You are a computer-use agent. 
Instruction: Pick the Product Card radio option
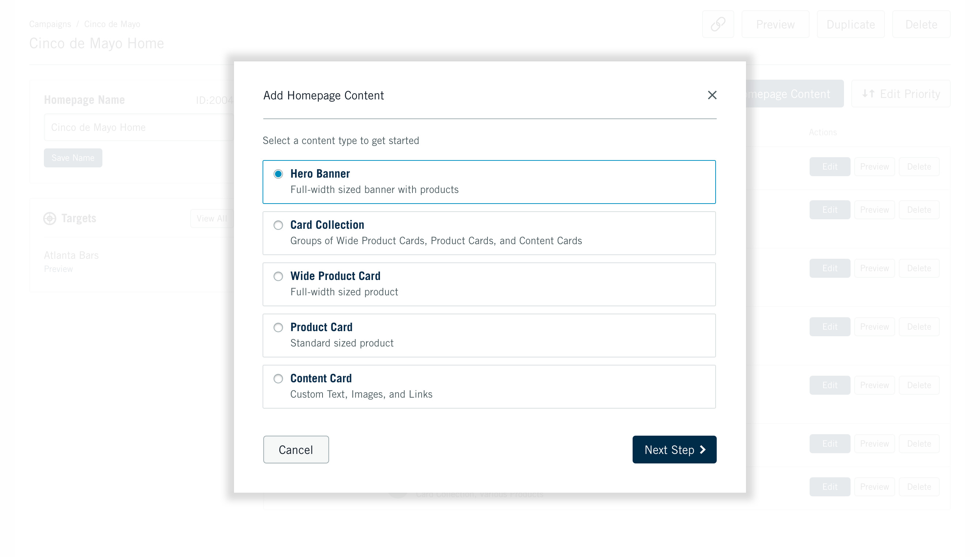pos(278,327)
